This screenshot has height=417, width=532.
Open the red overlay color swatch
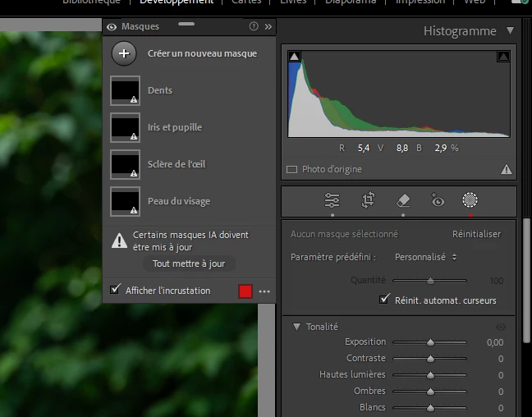click(x=245, y=291)
